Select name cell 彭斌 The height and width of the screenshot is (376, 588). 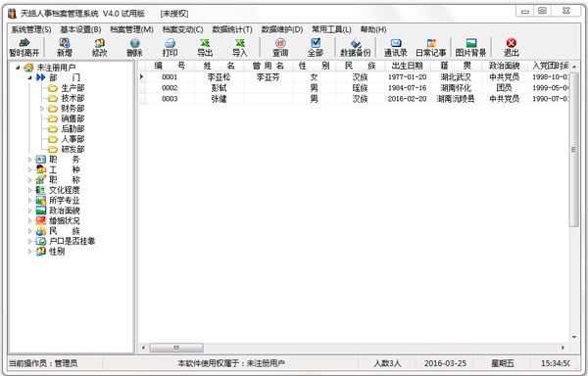point(219,88)
